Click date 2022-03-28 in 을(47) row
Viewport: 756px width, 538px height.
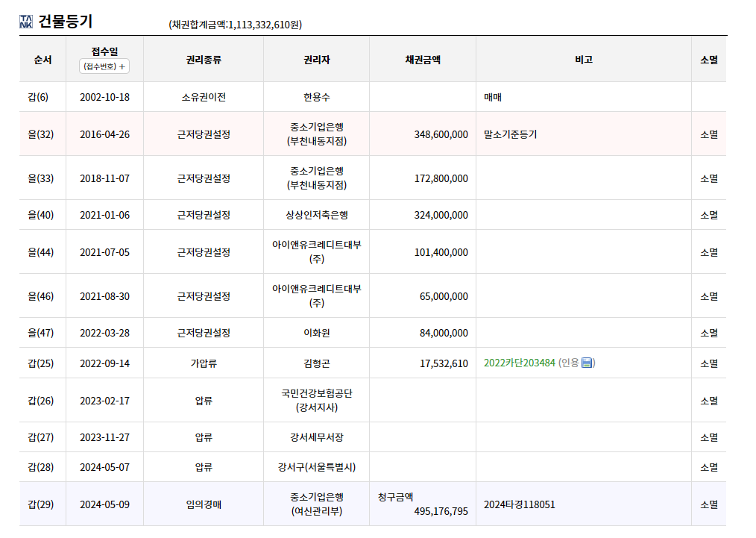(104, 333)
